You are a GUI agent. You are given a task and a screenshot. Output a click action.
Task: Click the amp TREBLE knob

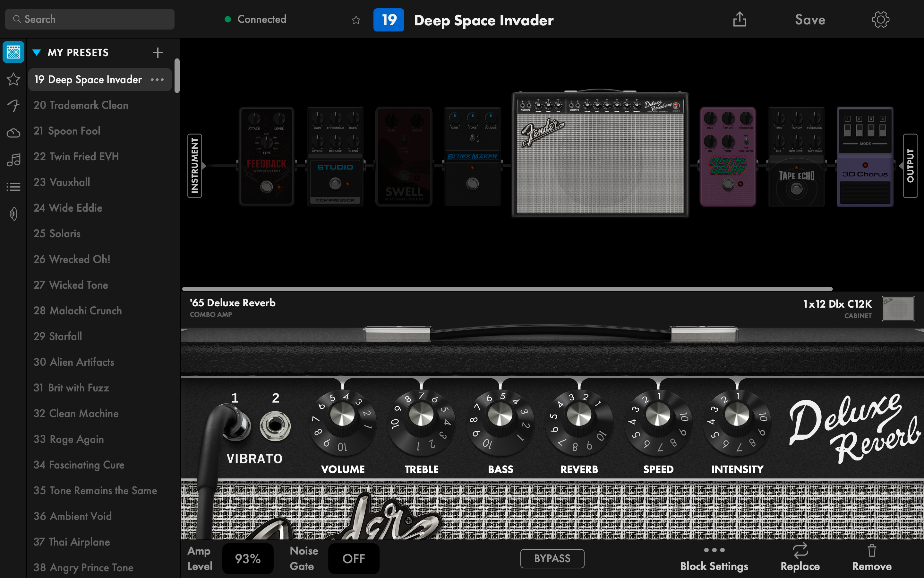tap(421, 422)
